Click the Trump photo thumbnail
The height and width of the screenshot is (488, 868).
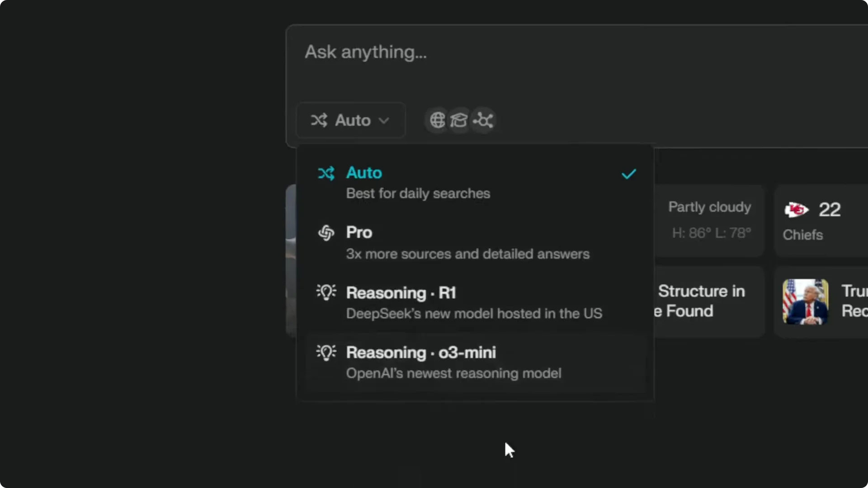click(x=806, y=301)
